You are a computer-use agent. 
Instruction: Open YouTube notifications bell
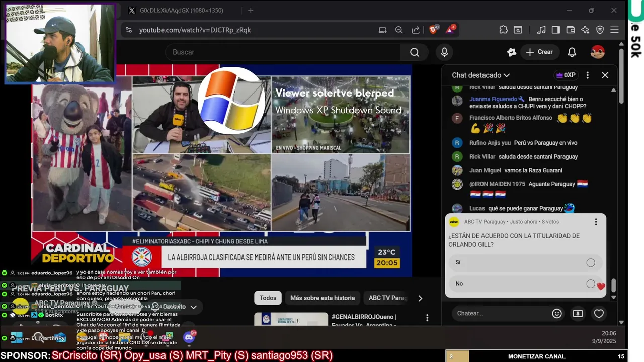(x=572, y=52)
